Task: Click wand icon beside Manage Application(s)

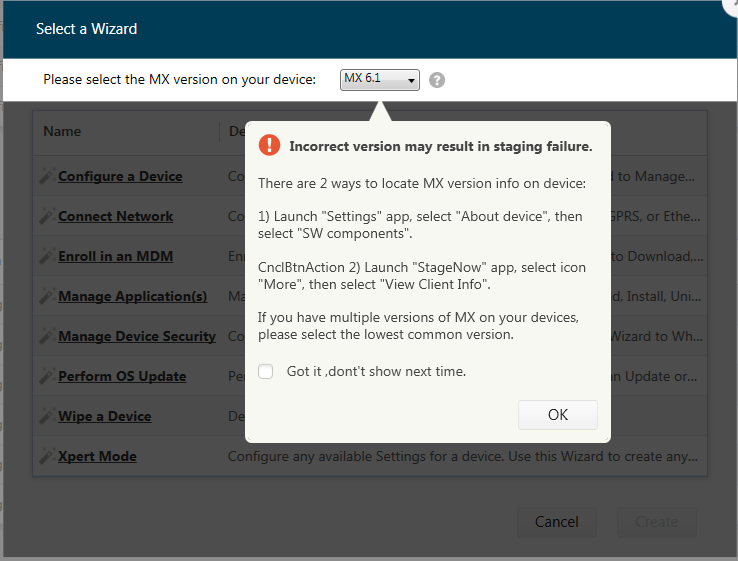Action: point(47,296)
